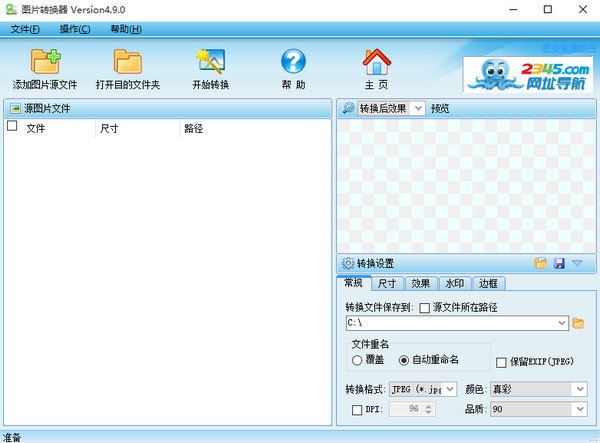Click the blue floppy save settings icon
This screenshot has height=443, width=600.
coord(558,263)
